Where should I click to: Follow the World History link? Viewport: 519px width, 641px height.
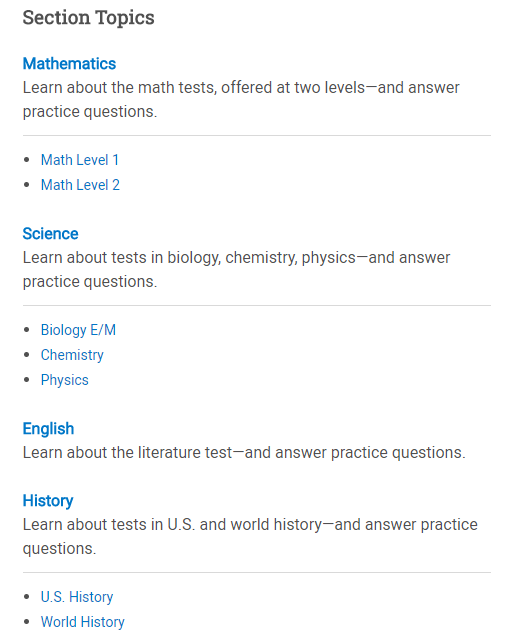(83, 622)
